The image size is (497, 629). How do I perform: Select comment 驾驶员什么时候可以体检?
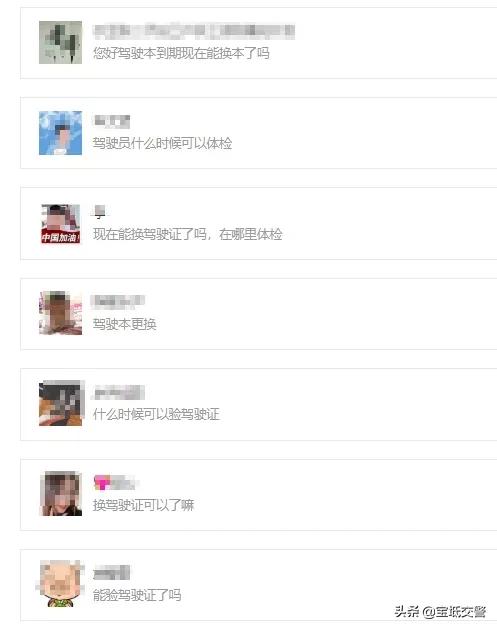[x=162, y=143]
